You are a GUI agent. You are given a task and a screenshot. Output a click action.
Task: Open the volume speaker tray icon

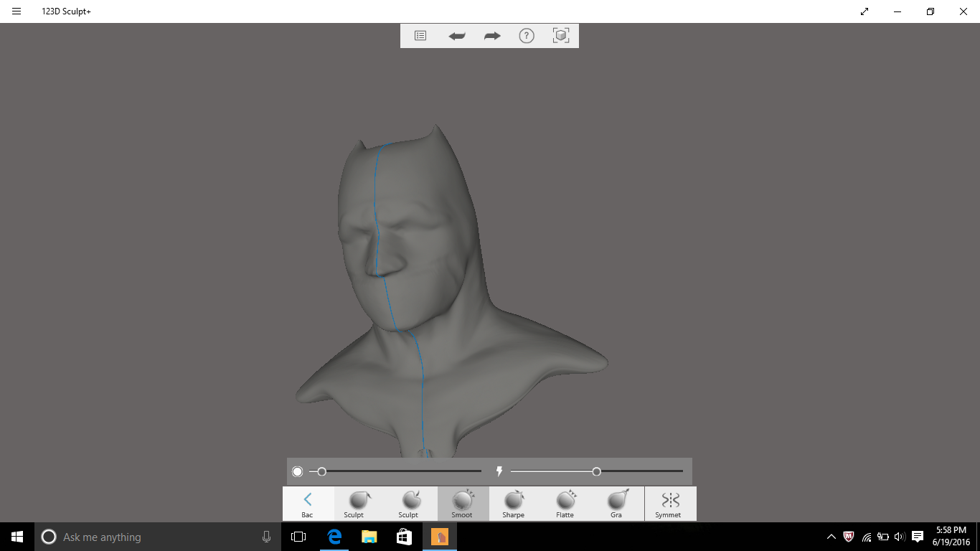(900, 537)
